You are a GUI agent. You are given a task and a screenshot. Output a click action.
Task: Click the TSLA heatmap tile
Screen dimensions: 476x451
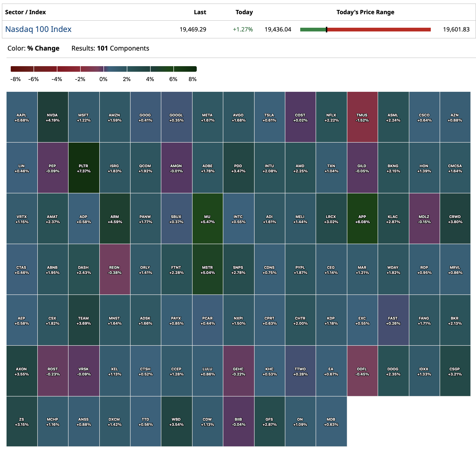[x=269, y=117]
